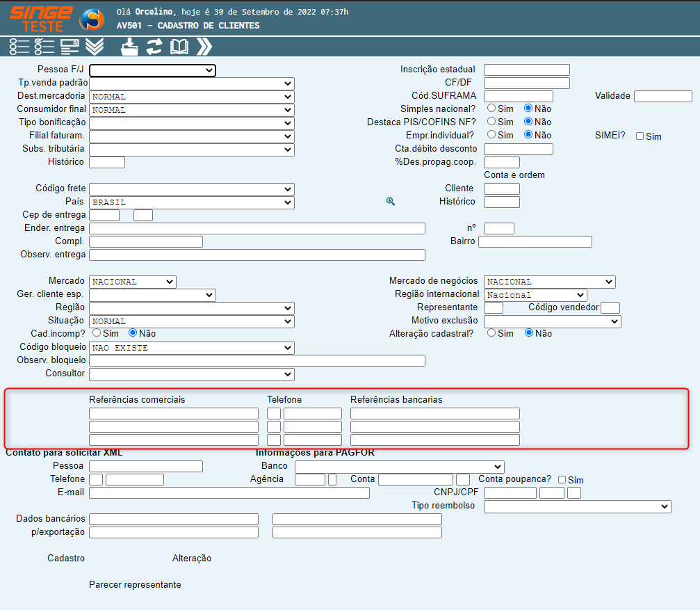Expand the Motivo exclusão dropdown
Screen dimensions: 700x610
(x=552, y=321)
